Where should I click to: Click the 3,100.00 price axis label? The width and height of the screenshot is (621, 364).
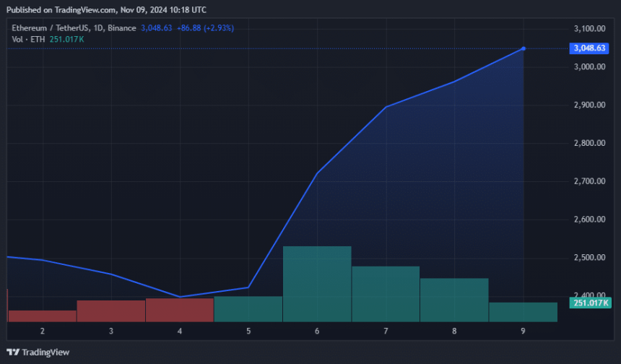588,29
